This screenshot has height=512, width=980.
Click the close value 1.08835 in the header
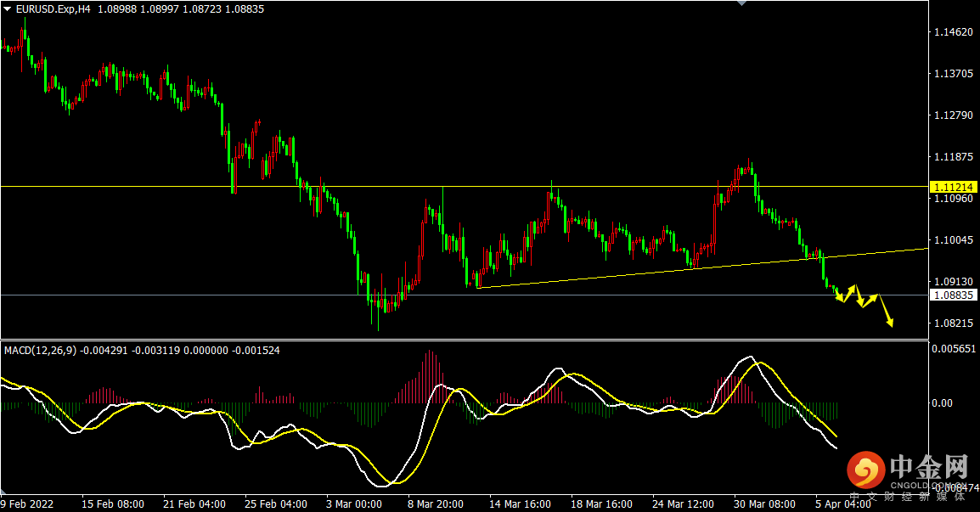pyautogui.click(x=245, y=9)
